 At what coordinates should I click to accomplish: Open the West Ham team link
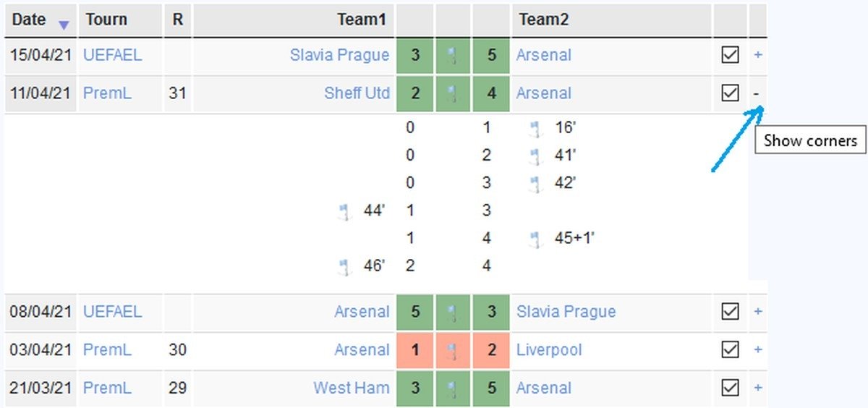351,388
